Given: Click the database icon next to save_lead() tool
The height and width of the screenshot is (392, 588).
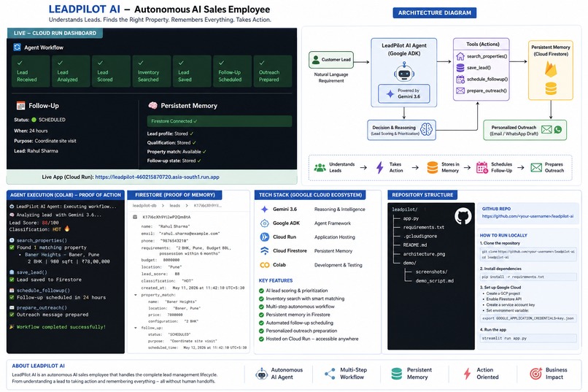Looking at the screenshot, I should coord(460,67).
